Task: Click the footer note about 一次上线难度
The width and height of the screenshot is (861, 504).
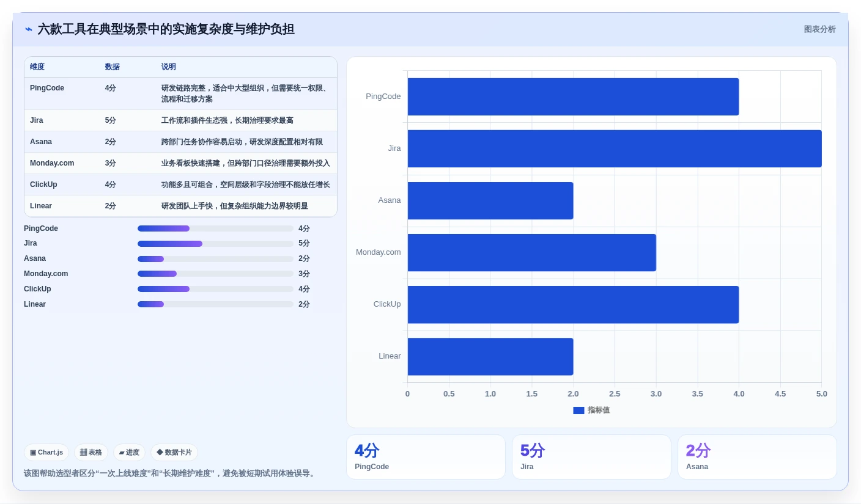Action: pos(171,473)
